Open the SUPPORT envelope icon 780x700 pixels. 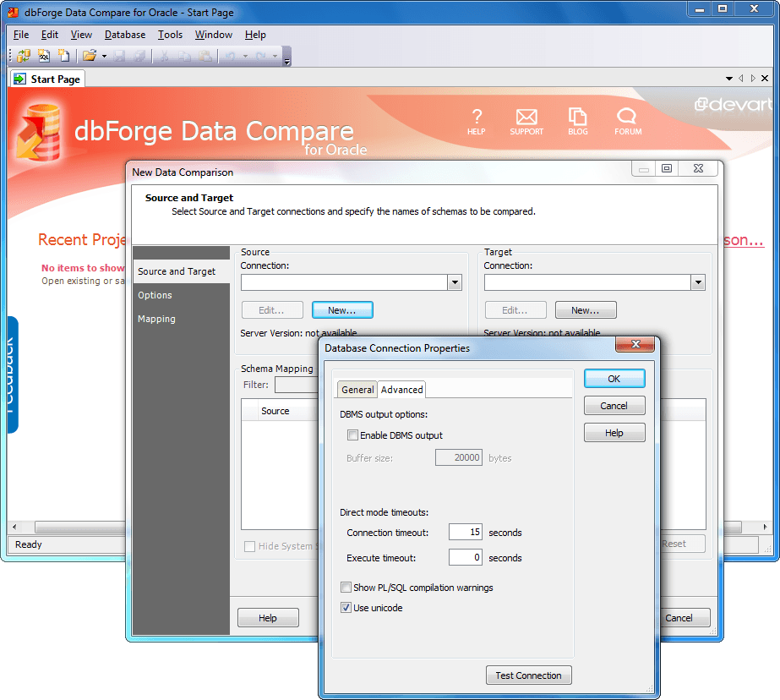[526, 122]
